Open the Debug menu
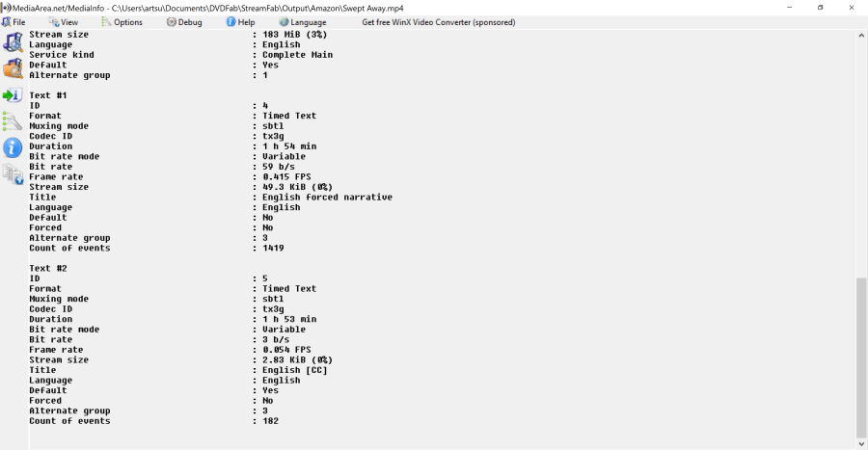 (183, 22)
